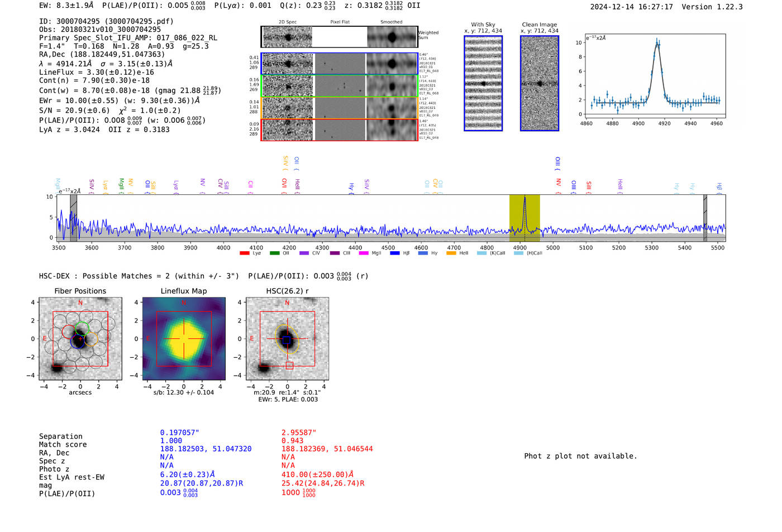
Task: Click the s/b: 12.30 +/- 0.104 caption
Action: [x=184, y=392]
